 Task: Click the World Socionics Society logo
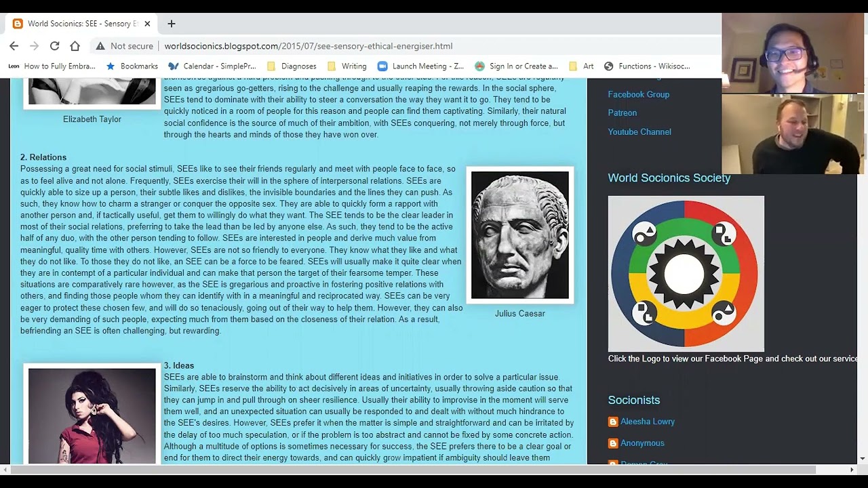pyautogui.click(x=686, y=274)
